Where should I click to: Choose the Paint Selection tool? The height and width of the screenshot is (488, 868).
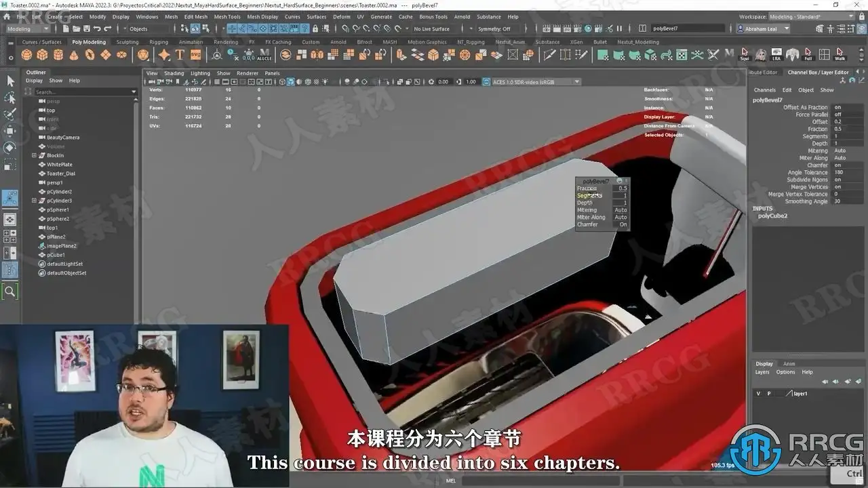(x=10, y=114)
